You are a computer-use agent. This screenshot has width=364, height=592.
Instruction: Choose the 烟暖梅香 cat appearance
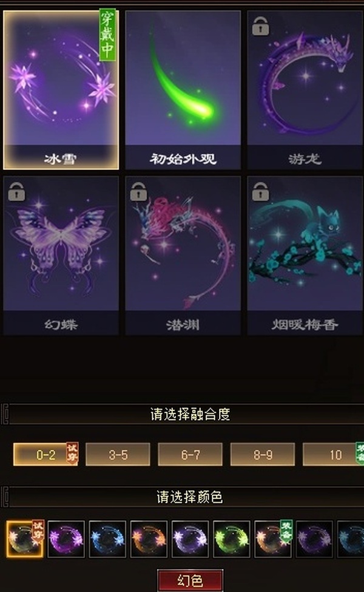(305, 255)
